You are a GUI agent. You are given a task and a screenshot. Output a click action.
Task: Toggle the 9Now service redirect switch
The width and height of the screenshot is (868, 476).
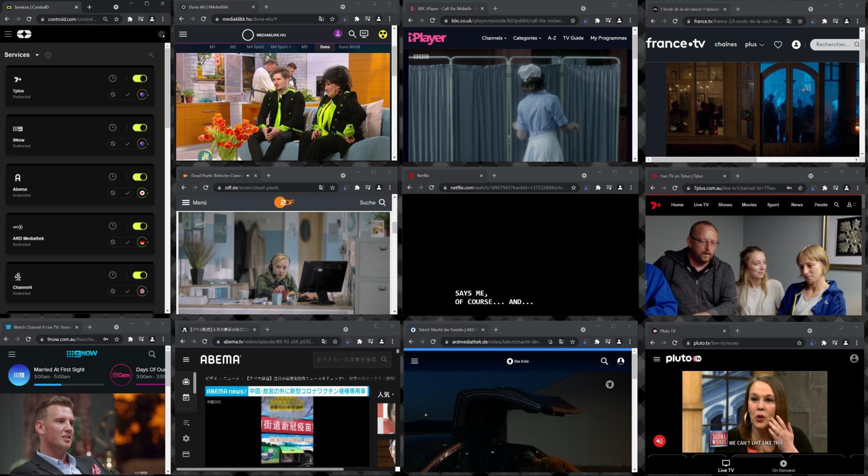coord(140,127)
